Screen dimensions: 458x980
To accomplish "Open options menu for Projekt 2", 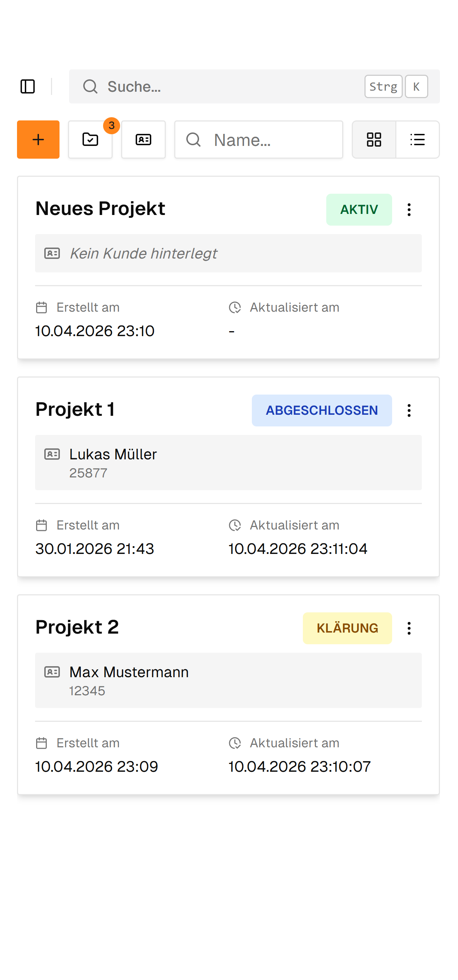I will pos(409,628).
